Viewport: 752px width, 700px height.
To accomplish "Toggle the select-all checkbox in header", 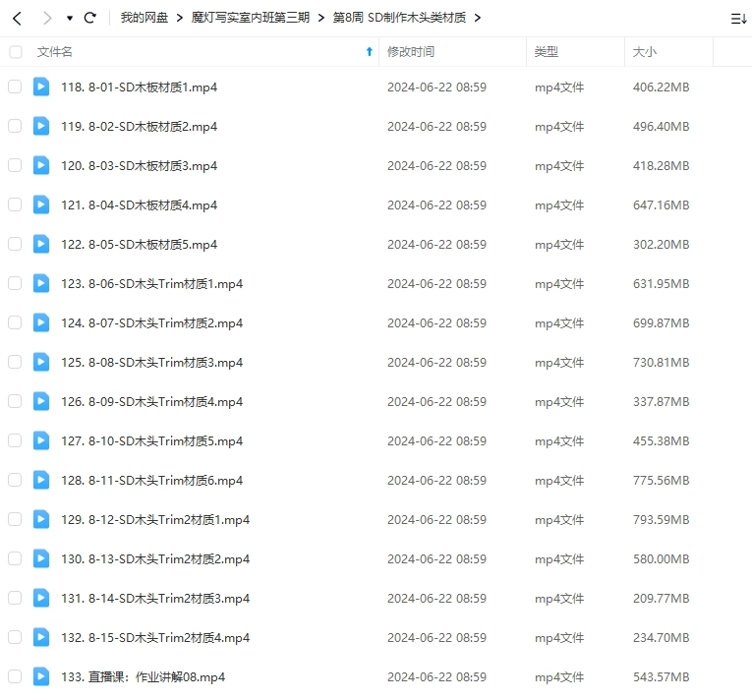I will coord(15,52).
